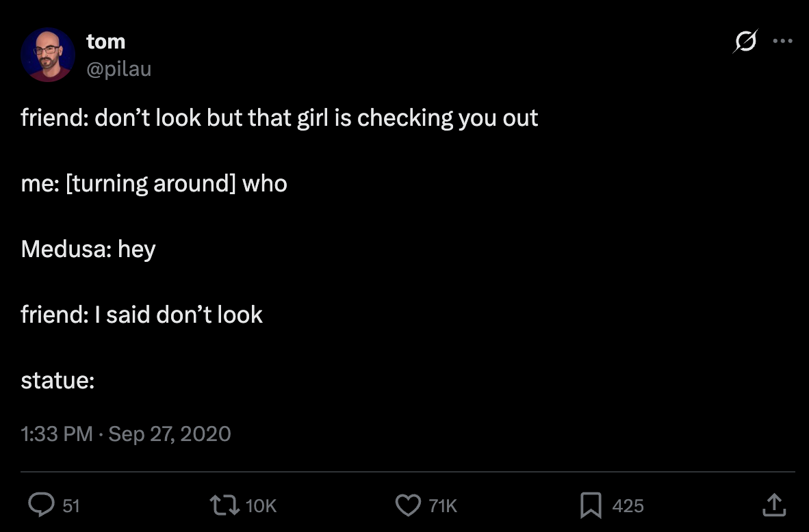
Task: Open the Grok explain post icon
Action: click(745, 42)
